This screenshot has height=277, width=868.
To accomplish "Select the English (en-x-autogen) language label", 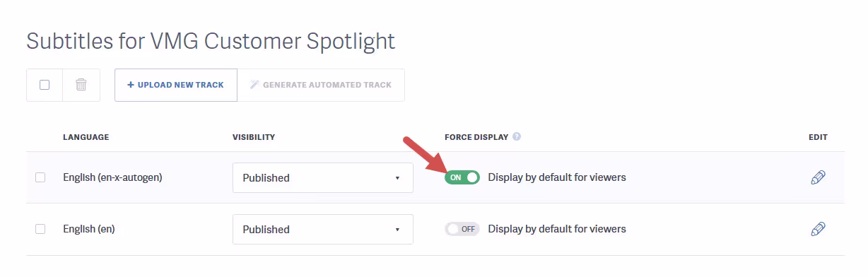I will [x=112, y=177].
